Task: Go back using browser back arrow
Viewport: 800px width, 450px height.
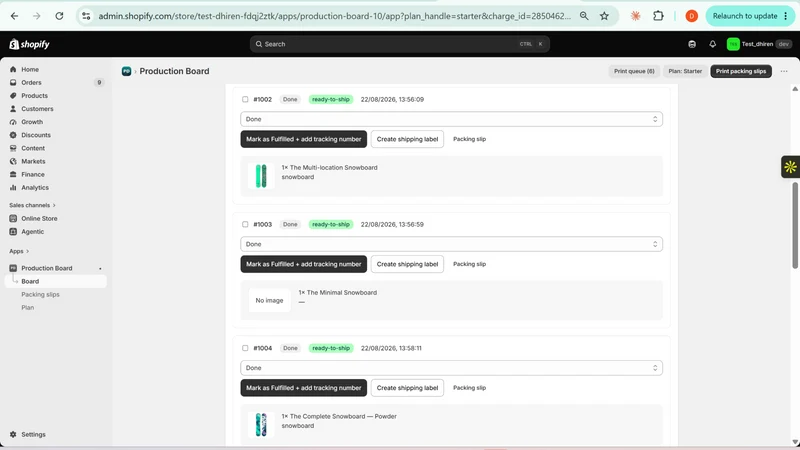Action: coord(14,16)
